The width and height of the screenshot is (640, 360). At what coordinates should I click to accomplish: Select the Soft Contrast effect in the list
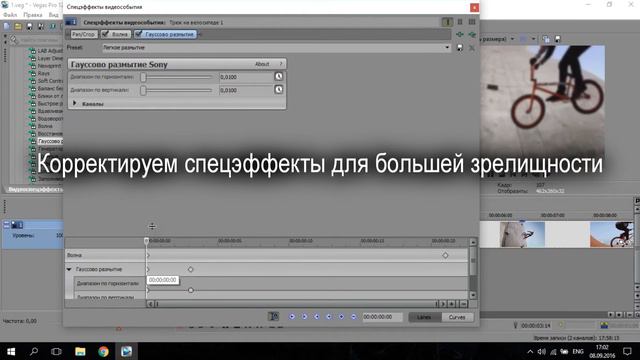pos(50,81)
